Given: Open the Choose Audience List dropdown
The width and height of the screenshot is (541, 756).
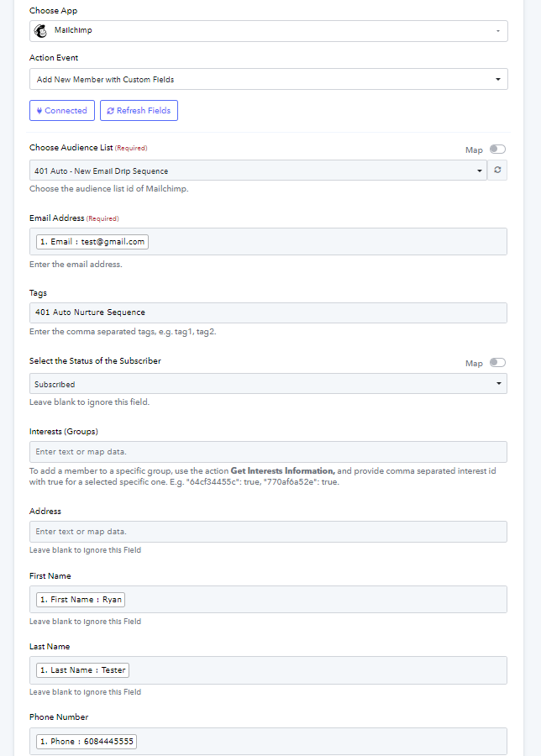Looking at the screenshot, I should (259, 171).
